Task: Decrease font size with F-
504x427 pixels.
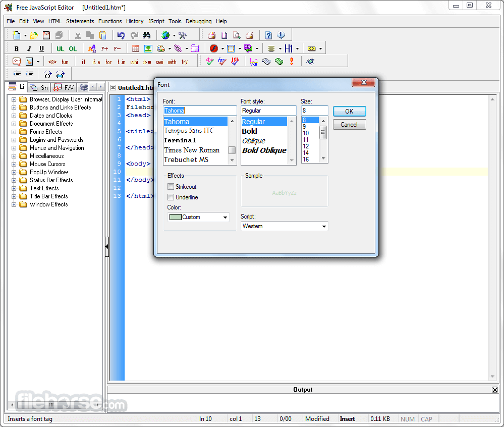Action: coord(117,48)
